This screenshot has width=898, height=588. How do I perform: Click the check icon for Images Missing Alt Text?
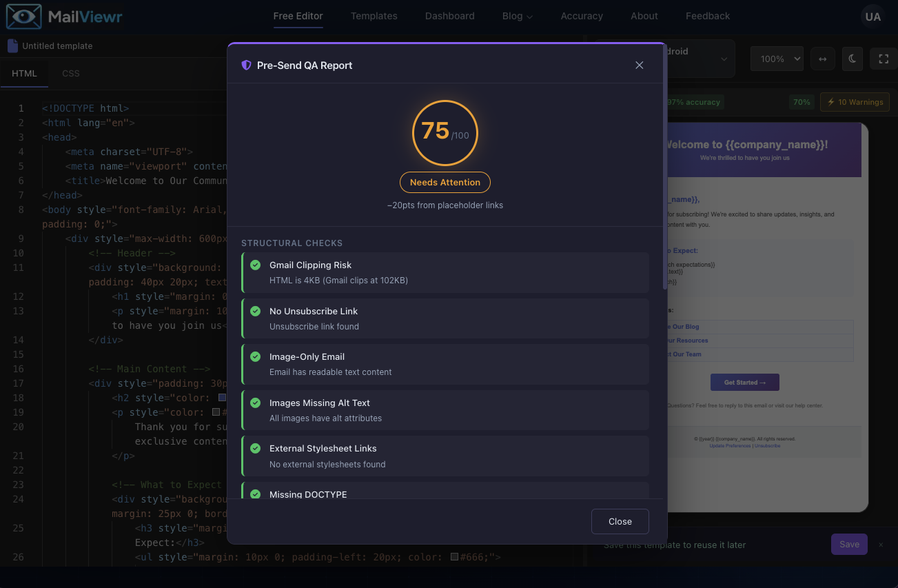coord(256,403)
